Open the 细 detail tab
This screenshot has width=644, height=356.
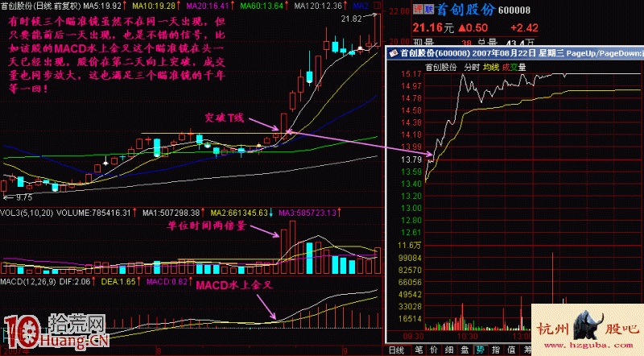pos(449,350)
